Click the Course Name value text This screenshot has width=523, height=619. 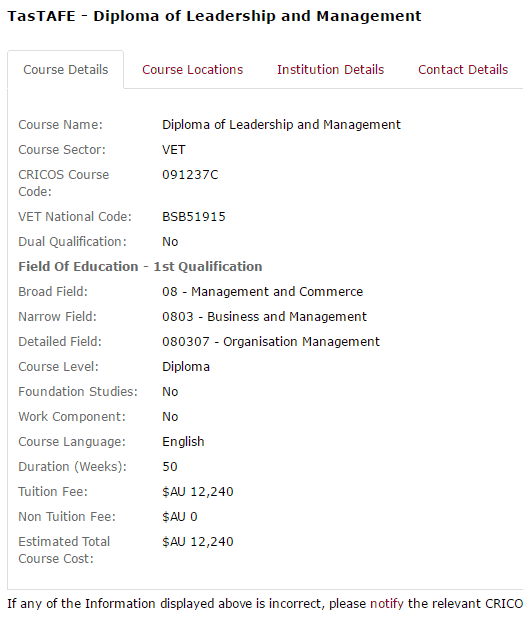281,125
